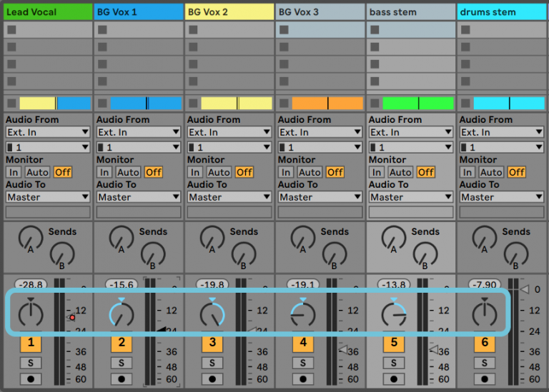This screenshot has height=392, width=549.
Task: Click Send B knob on Lead Vocal
Action: coord(62,256)
